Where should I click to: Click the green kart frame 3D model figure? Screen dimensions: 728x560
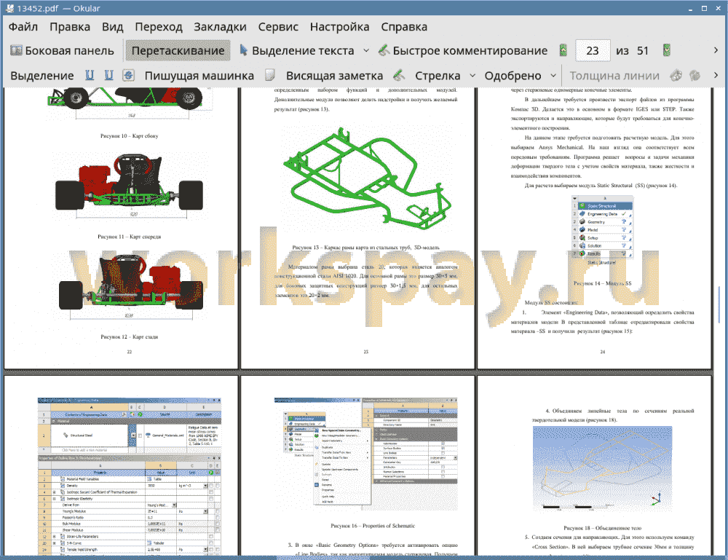[367, 178]
